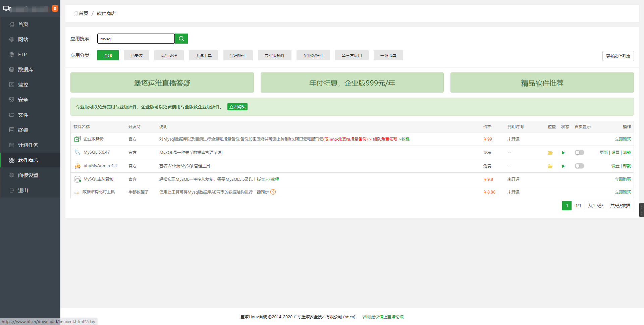Click 立即购买 for 企业级备份
The image size is (644, 325).
(x=623, y=139)
